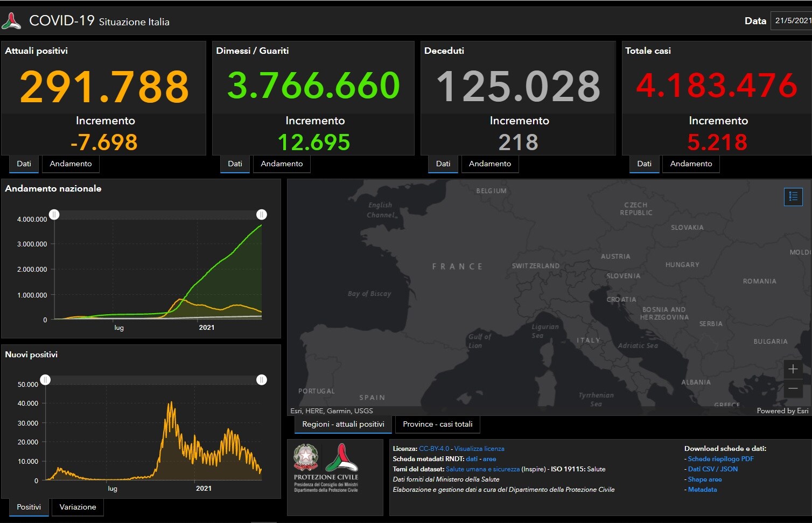This screenshot has height=523, width=812.
Task: Click the Italian Republic emblem
Action: point(306,457)
